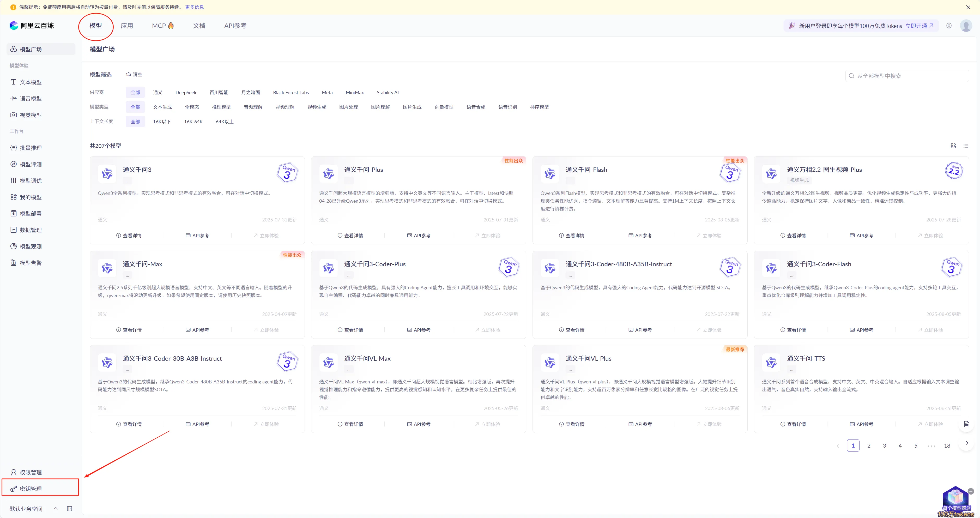The height and width of the screenshot is (518, 980).
Task: Select 推理模型 model type filter
Action: click(x=221, y=107)
